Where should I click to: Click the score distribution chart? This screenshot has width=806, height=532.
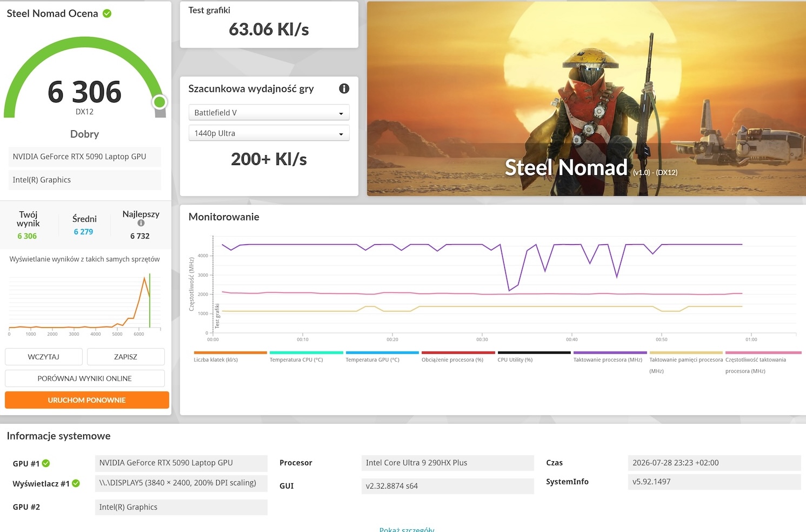click(85, 304)
